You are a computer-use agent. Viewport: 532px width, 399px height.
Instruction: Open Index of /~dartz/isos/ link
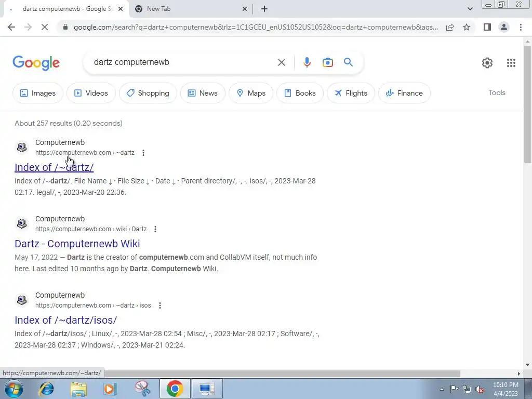point(66,320)
